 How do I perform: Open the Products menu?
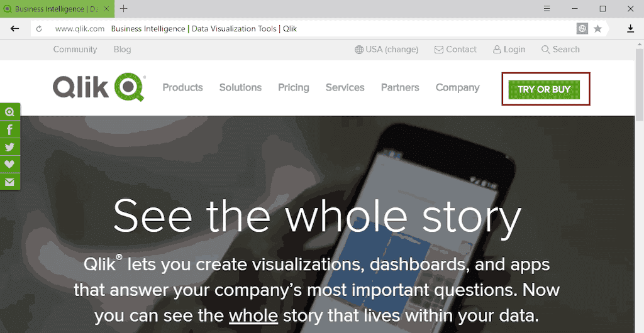(x=182, y=88)
